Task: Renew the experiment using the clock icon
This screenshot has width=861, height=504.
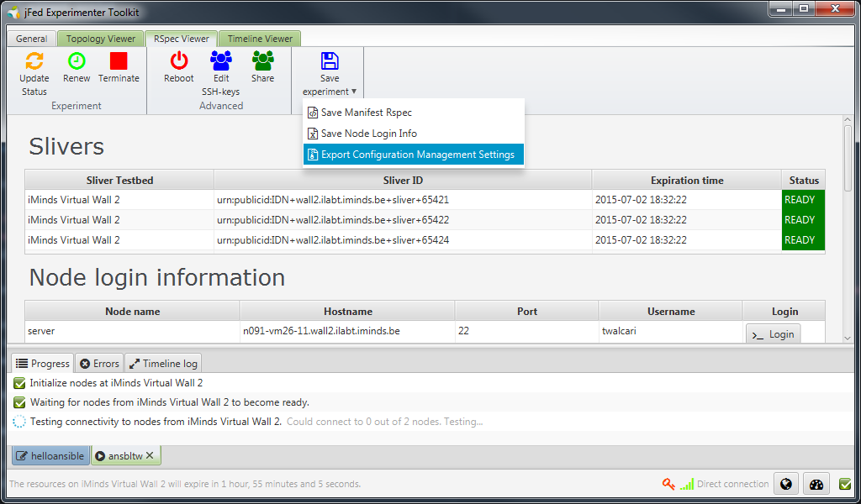Action: click(x=77, y=60)
